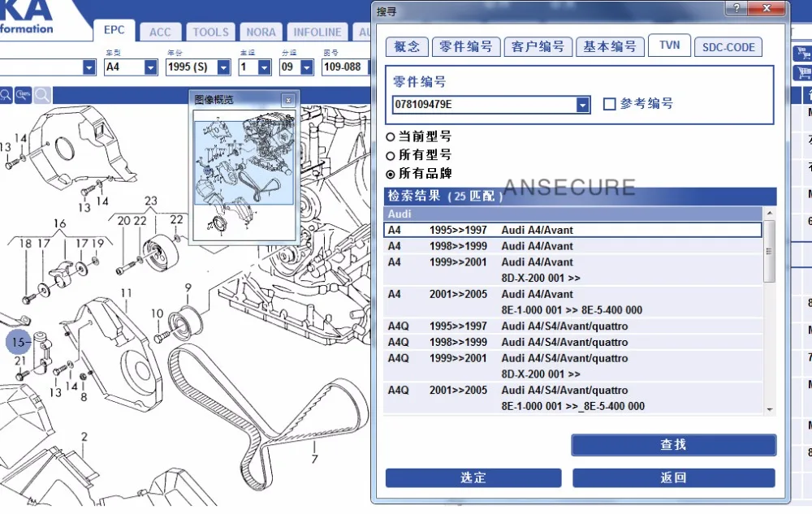
Task: Select result A4 1995>>1997 Audi A4/Avant
Action: point(572,230)
